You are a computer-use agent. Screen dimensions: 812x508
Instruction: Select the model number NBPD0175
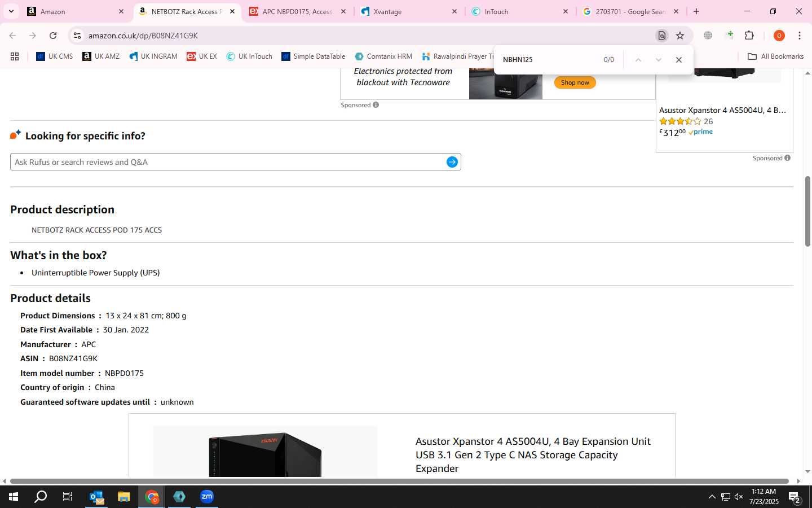click(x=124, y=373)
